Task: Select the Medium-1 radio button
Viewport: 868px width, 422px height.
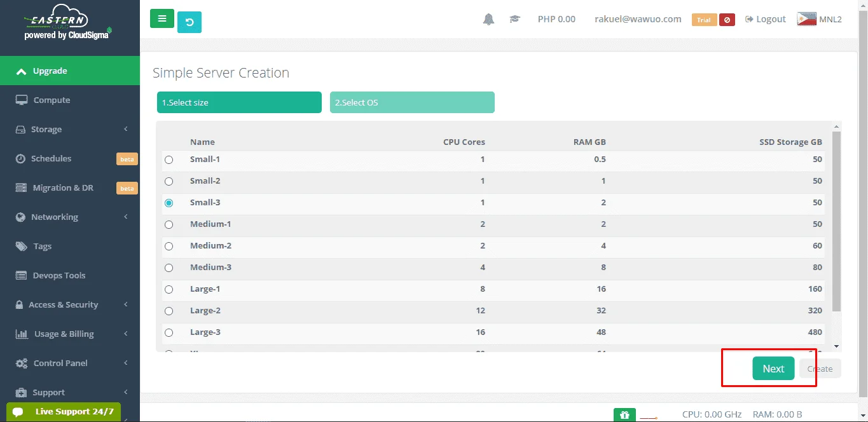Action: 169,225
